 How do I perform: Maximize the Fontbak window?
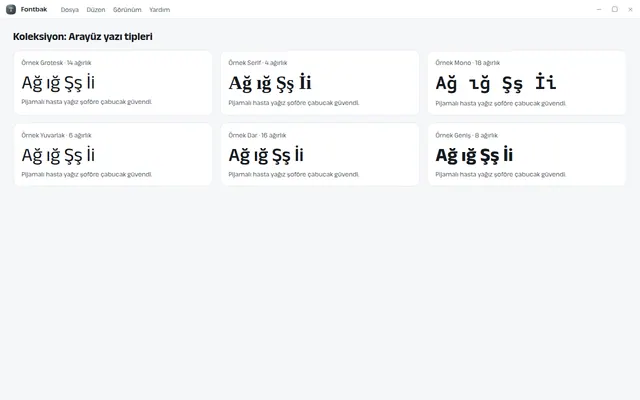(615, 9)
